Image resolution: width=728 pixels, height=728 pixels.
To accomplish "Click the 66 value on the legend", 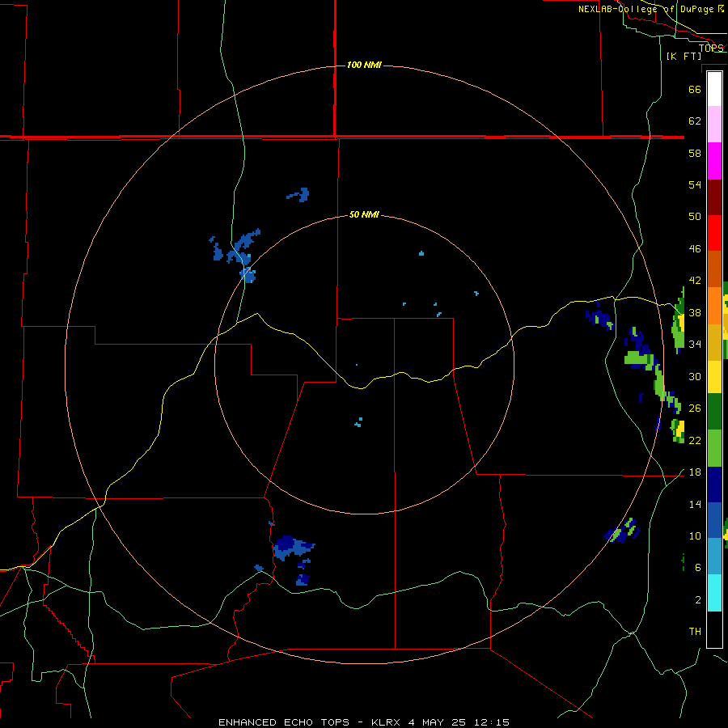I will point(695,89).
